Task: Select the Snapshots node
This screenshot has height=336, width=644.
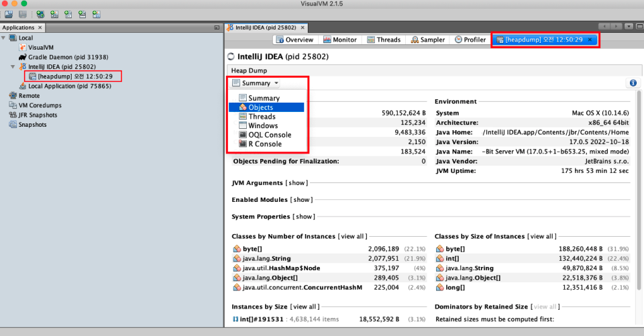Action: 28,125
